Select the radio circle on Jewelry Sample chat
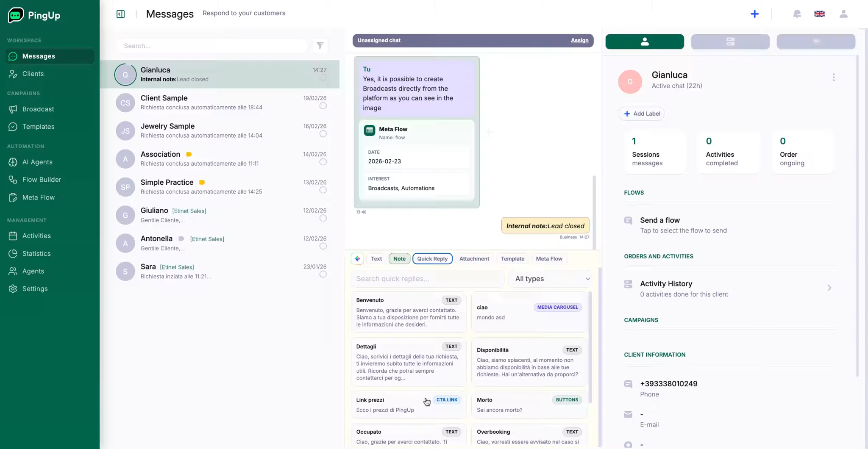The width and height of the screenshot is (868, 449). [323, 134]
